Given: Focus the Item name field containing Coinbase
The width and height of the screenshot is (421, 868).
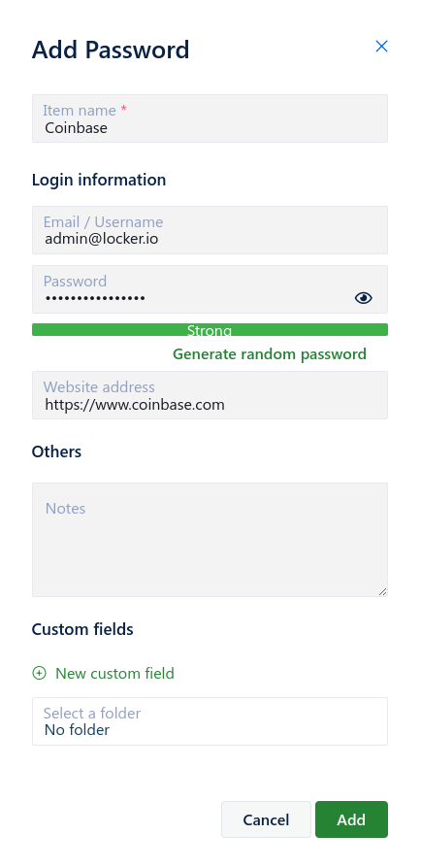Looking at the screenshot, I should [210, 118].
